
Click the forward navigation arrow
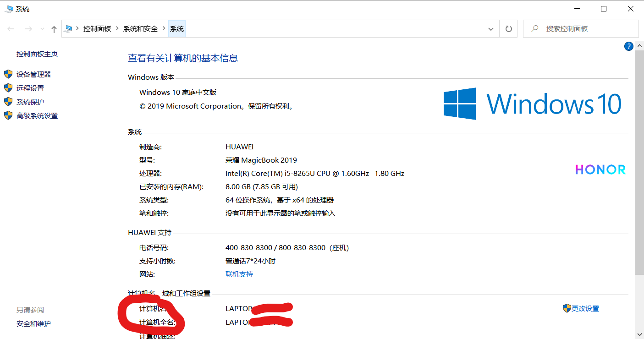[x=28, y=29]
